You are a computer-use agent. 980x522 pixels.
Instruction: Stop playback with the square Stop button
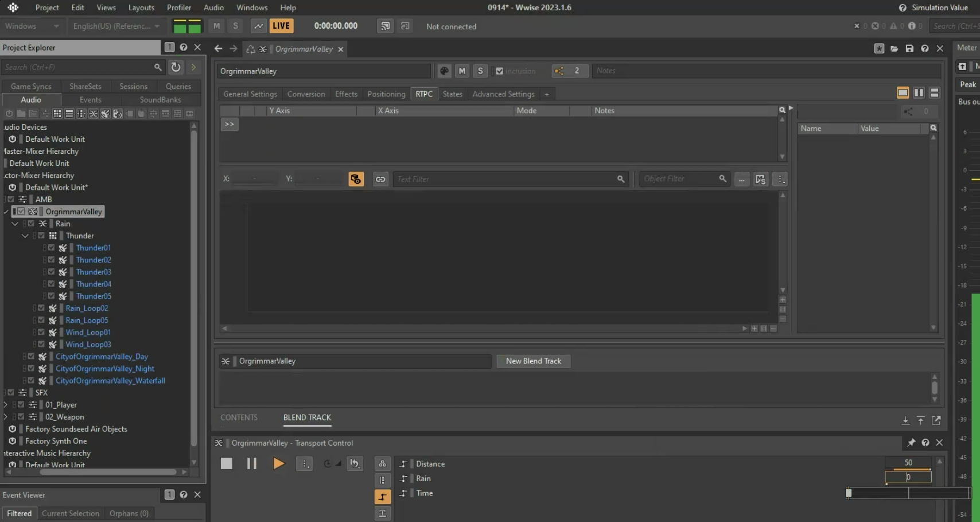tap(227, 463)
